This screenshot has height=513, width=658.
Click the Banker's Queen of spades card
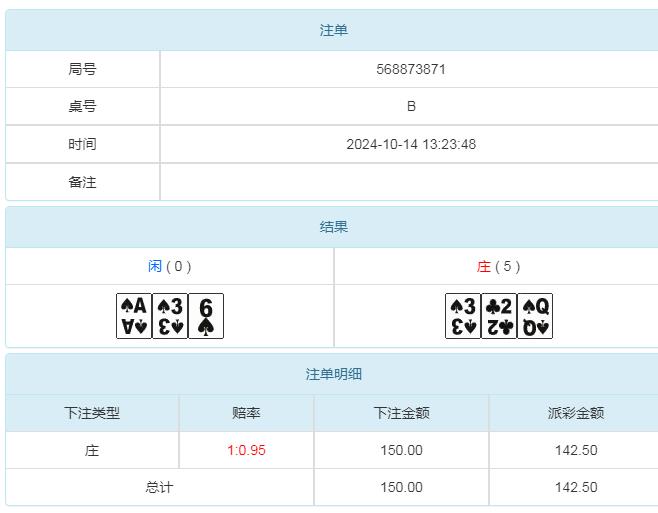[x=536, y=316]
